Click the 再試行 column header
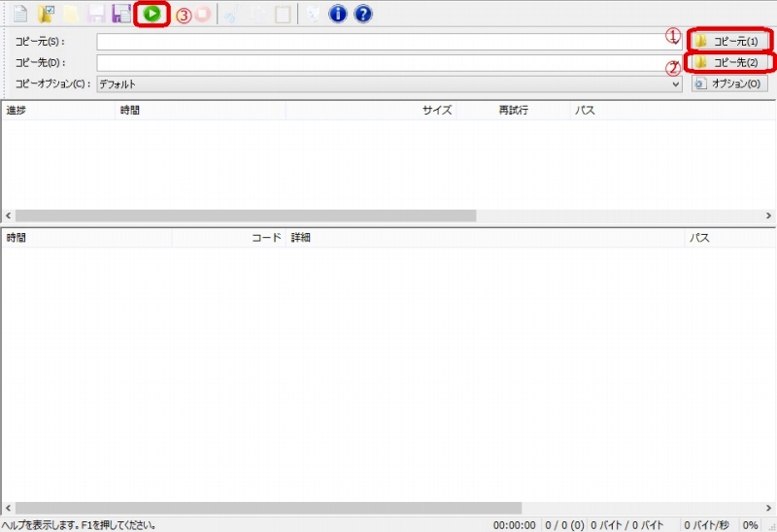Image resolution: width=777 pixels, height=532 pixels. pyautogui.click(x=513, y=110)
